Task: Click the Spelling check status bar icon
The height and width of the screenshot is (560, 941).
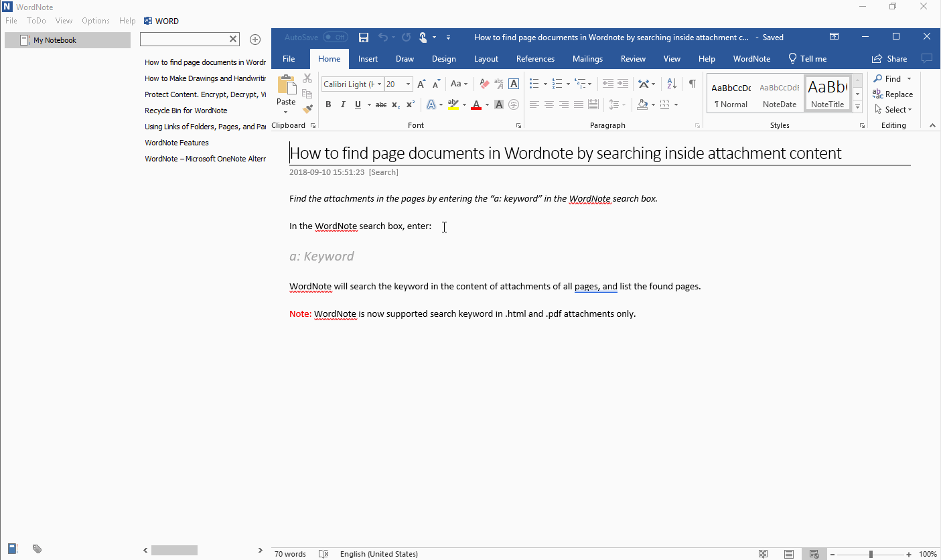Action: pos(323,554)
